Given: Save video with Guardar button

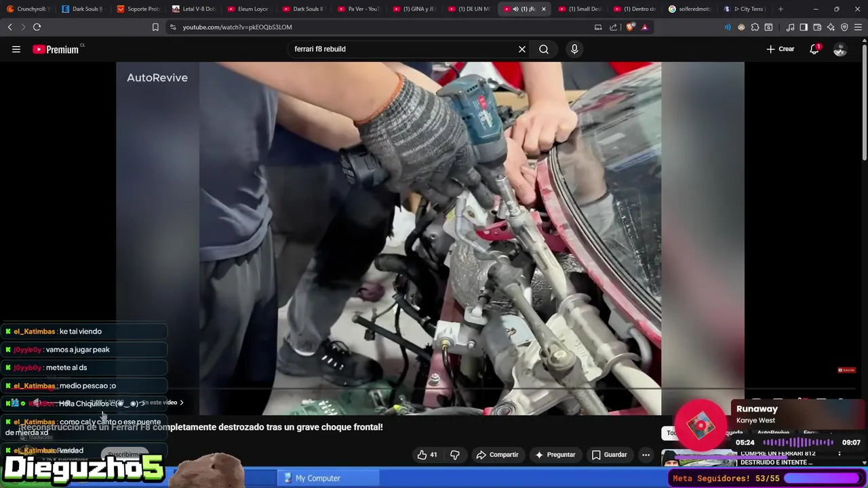Looking at the screenshot, I should tap(609, 455).
